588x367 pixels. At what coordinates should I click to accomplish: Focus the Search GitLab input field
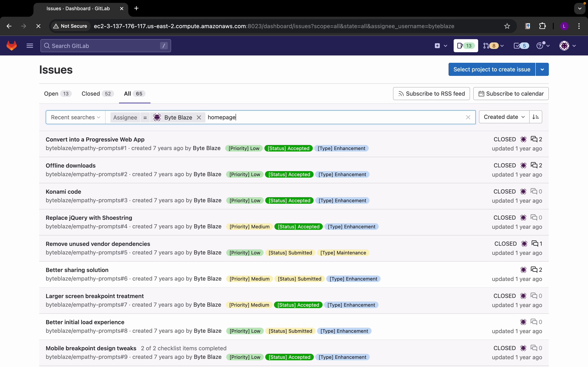click(105, 46)
